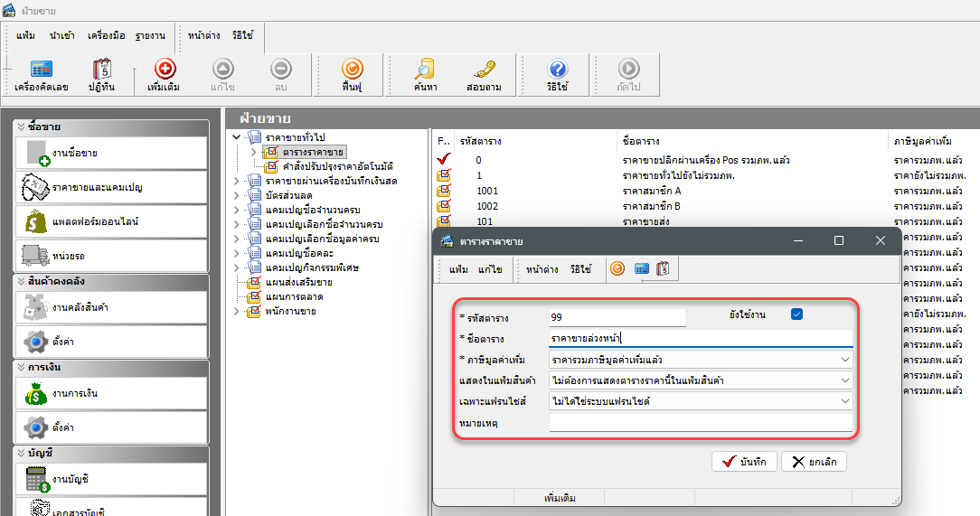Click the ปฏิทิน calendar icon
The image size is (980, 516).
click(x=101, y=75)
